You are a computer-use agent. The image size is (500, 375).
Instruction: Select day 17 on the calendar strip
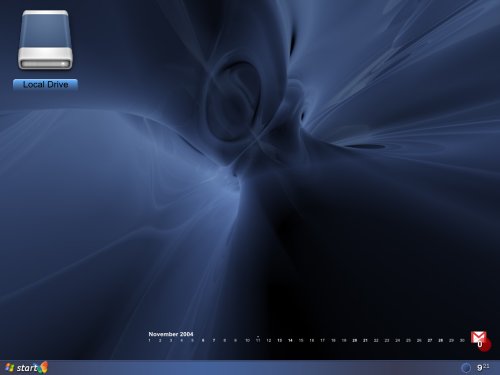click(x=322, y=340)
